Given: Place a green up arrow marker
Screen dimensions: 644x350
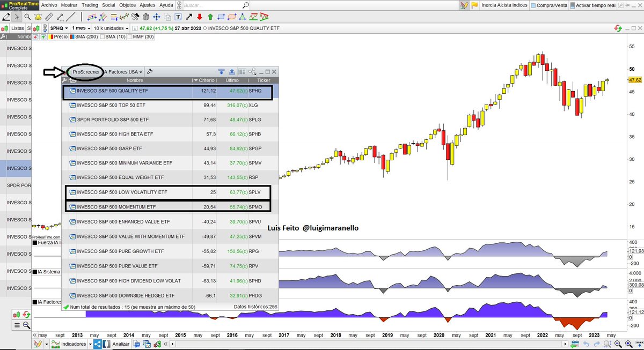Looking at the screenshot, I should pyautogui.click(x=210, y=17).
